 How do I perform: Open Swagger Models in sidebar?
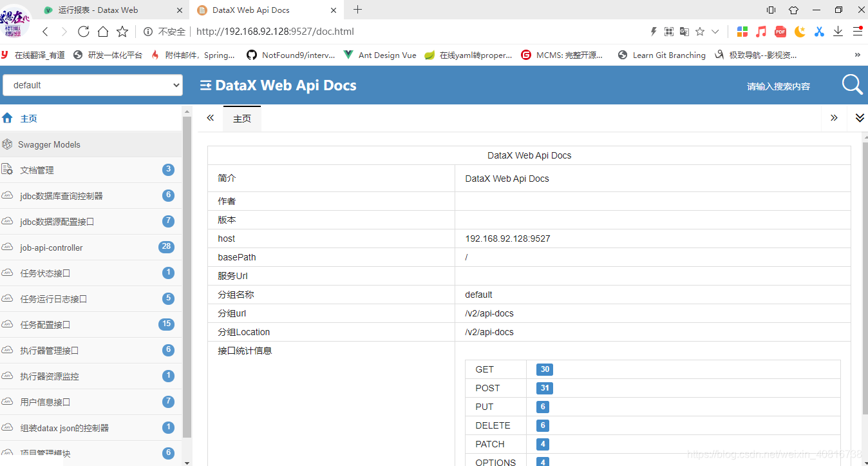[91, 144]
